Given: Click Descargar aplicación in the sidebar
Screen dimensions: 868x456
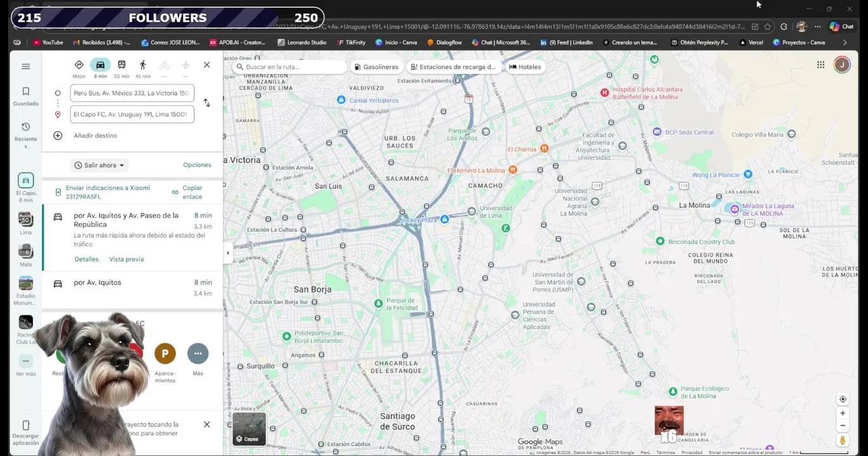Looking at the screenshot, I should (x=26, y=433).
